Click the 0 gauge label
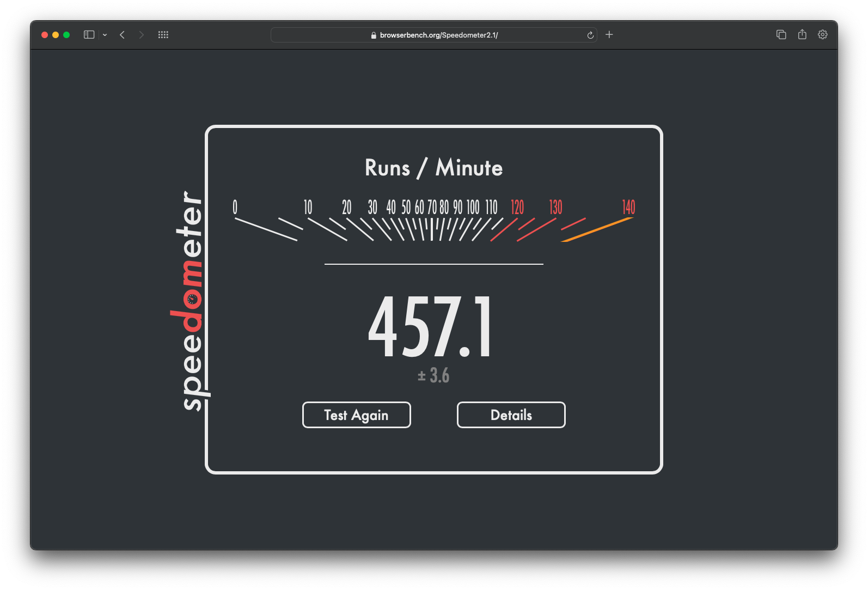 click(x=235, y=207)
